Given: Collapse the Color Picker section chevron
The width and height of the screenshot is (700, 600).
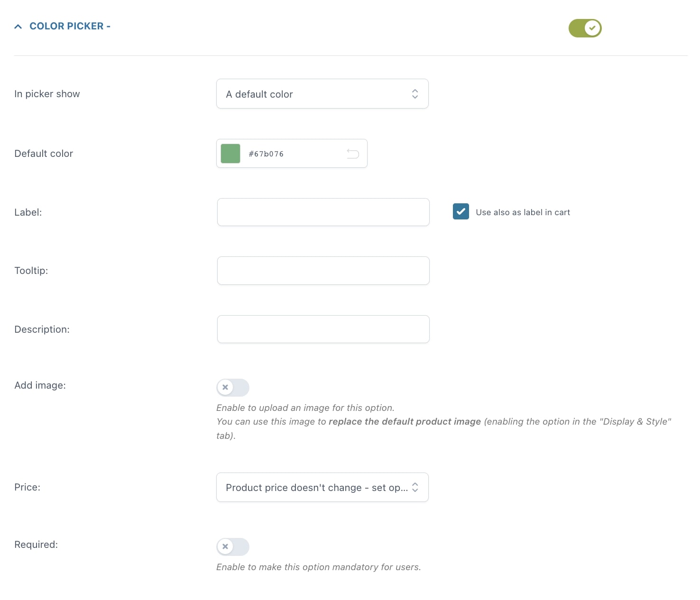Looking at the screenshot, I should [x=18, y=27].
